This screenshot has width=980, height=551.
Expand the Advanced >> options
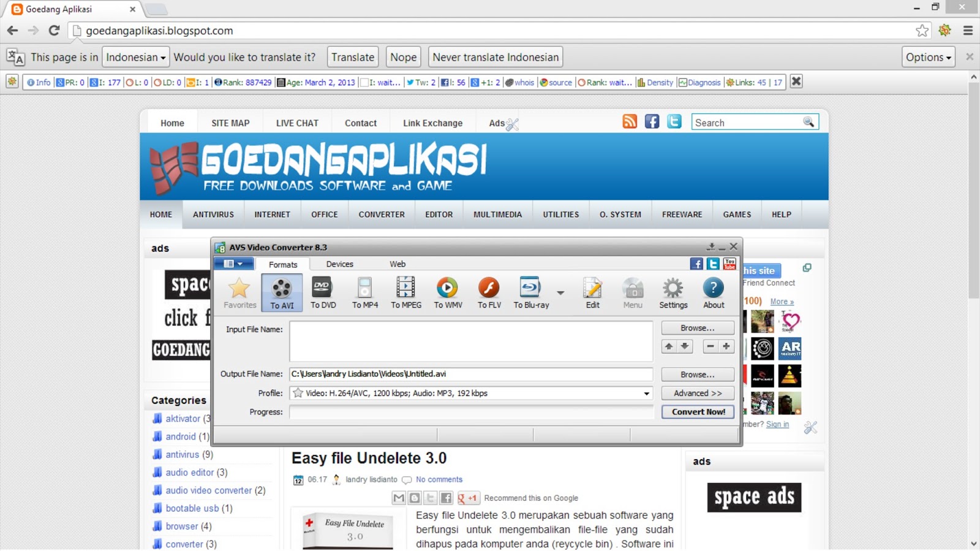698,393
